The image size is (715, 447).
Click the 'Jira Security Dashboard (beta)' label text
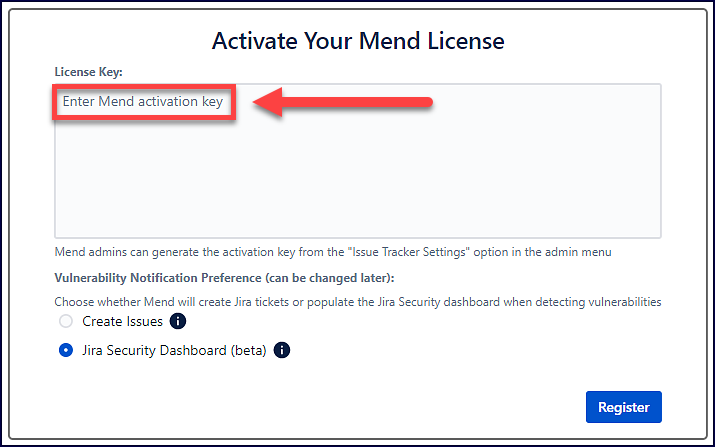(x=174, y=350)
